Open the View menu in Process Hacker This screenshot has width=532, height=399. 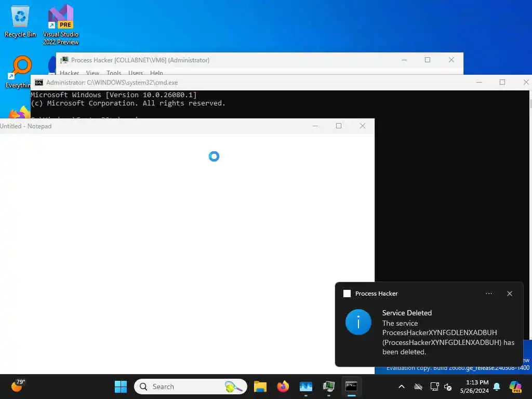[x=92, y=72]
